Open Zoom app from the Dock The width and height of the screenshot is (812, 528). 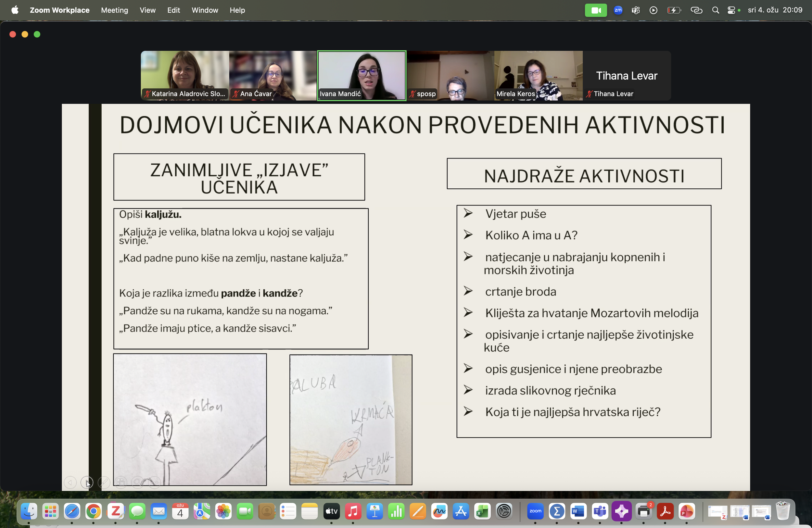point(535,511)
